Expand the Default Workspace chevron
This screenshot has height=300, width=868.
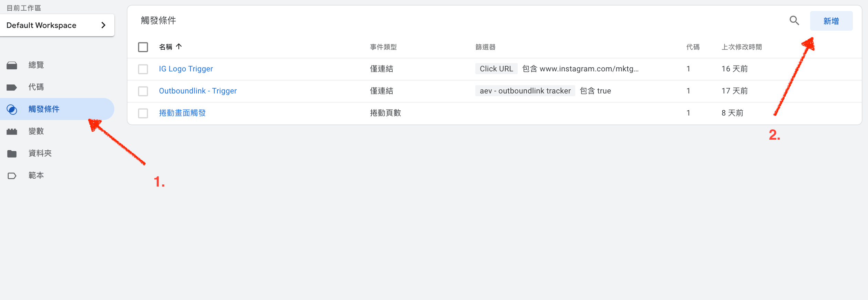point(103,25)
